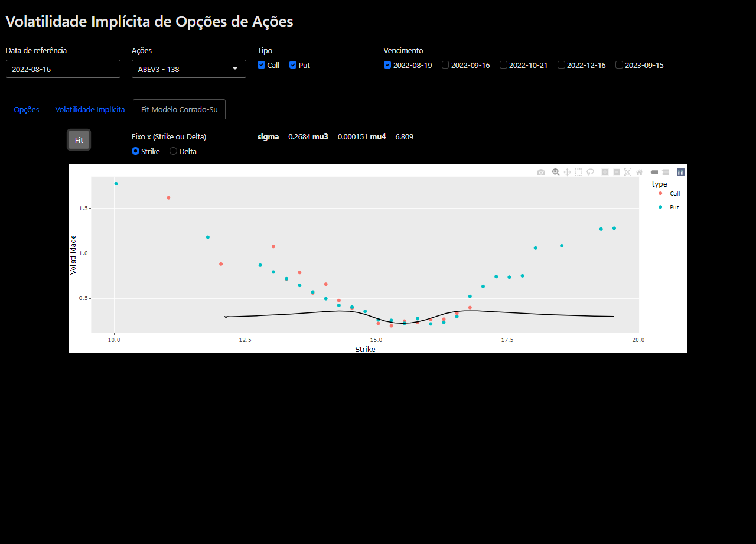This screenshot has height=544, width=756.
Task: Activate the Pan tool in plot modebar
Action: click(x=567, y=172)
